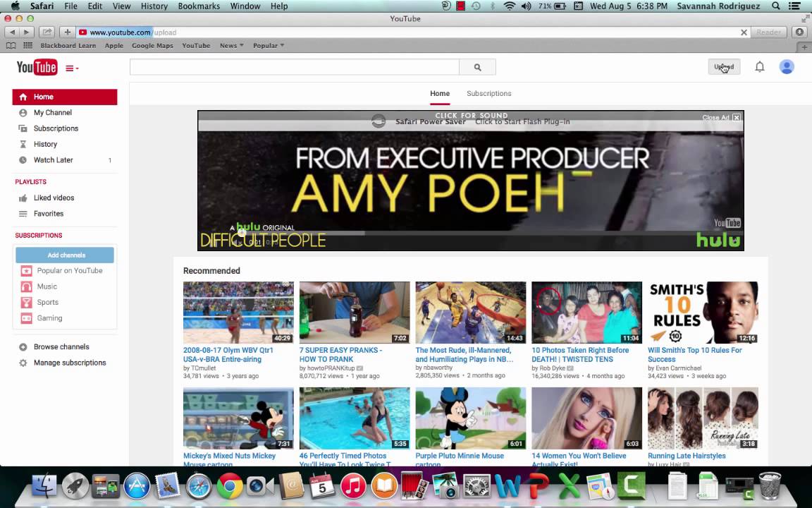
Task: Open App Store from the Dock
Action: (137, 486)
